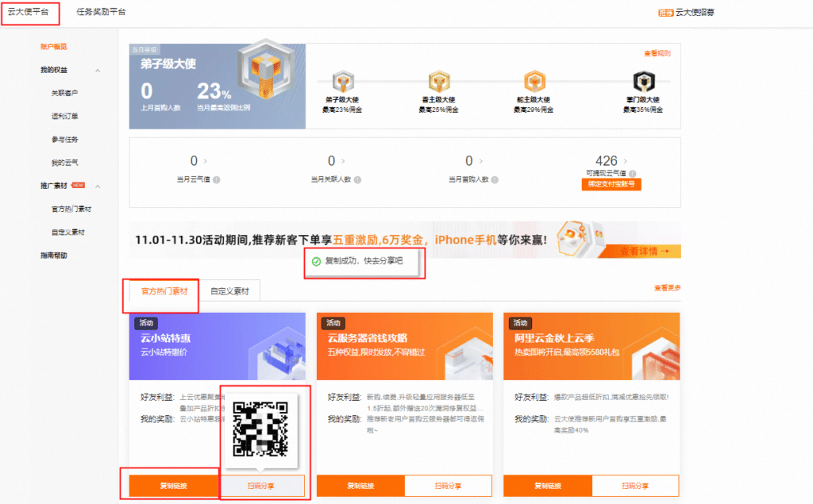Click the 上月首购人数 value 0
The width and height of the screenshot is (813, 504).
pyautogui.click(x=147, y=91)
